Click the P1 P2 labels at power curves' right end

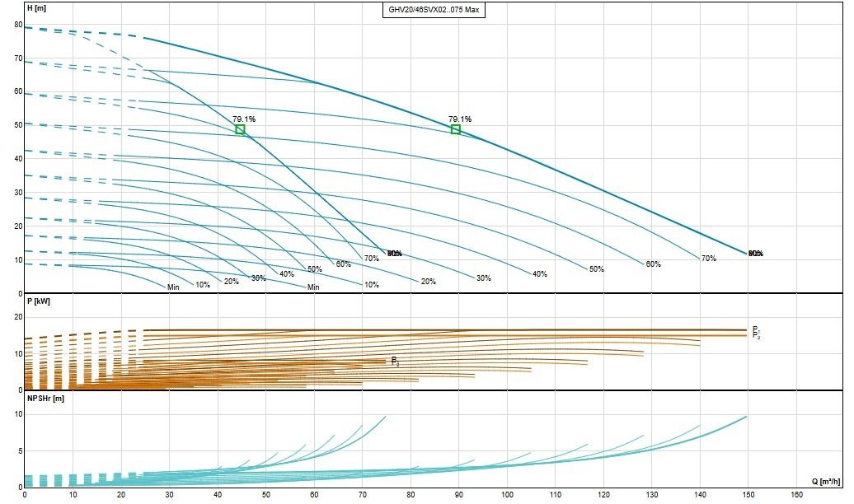point(756,333)
